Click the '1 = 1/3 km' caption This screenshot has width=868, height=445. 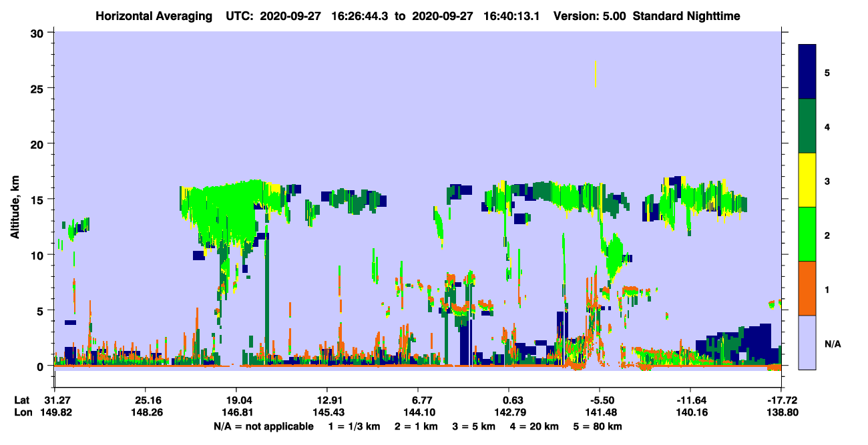coord(356,426)
